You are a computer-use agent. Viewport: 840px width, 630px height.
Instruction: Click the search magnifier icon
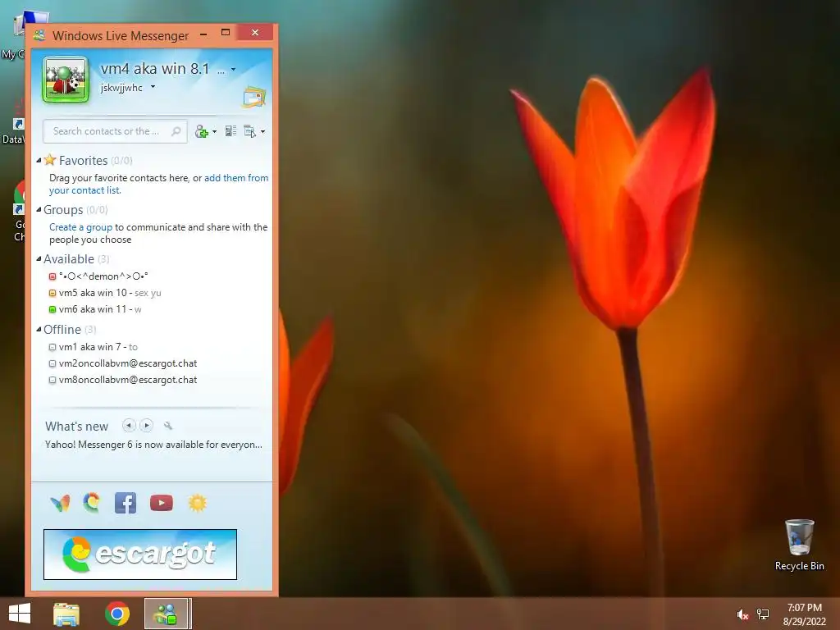pos(176,131)
